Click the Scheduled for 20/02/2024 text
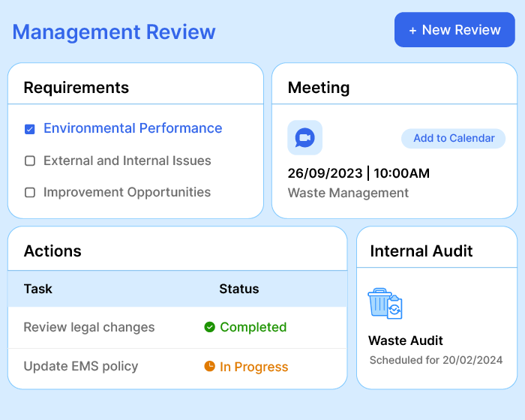 [x=436, y=360]
